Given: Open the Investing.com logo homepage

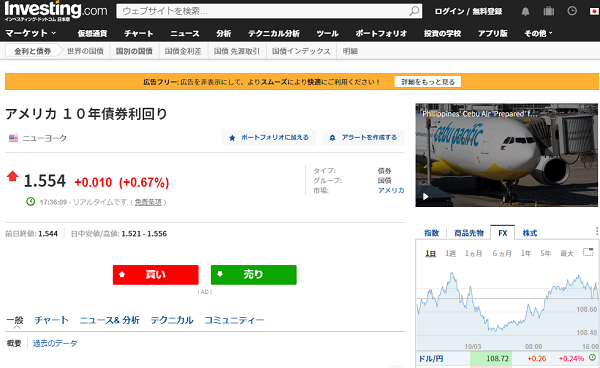Looking at the screenshot, I should tap(56, 11).
